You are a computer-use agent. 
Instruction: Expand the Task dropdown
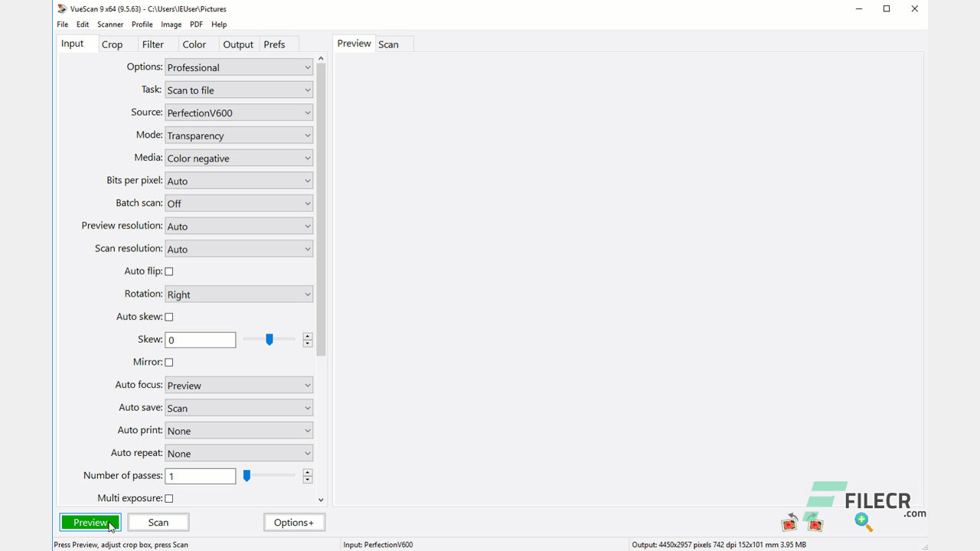click(x=239, y=90)
